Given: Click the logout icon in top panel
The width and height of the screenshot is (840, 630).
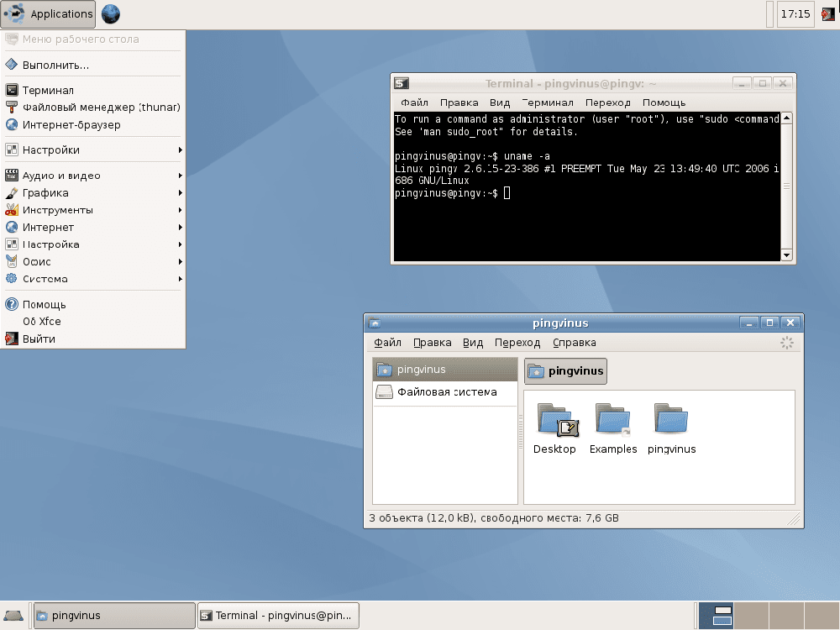Looking at the screenshot, I should click(827, 14).
